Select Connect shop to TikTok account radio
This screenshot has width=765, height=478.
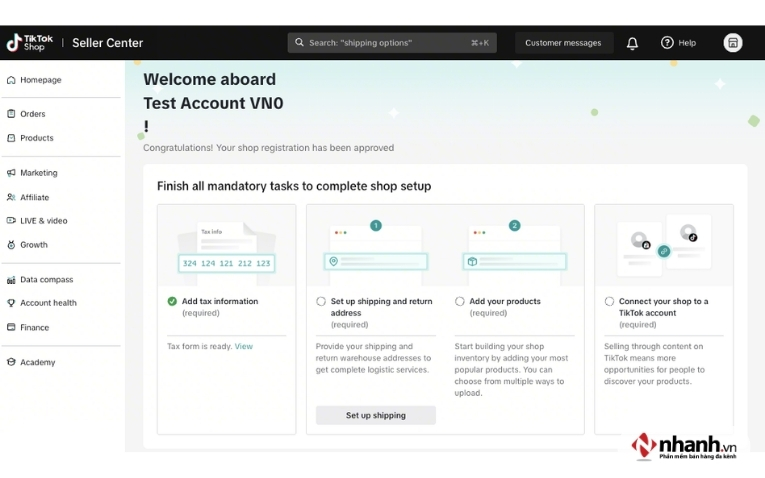coord(609,301)
